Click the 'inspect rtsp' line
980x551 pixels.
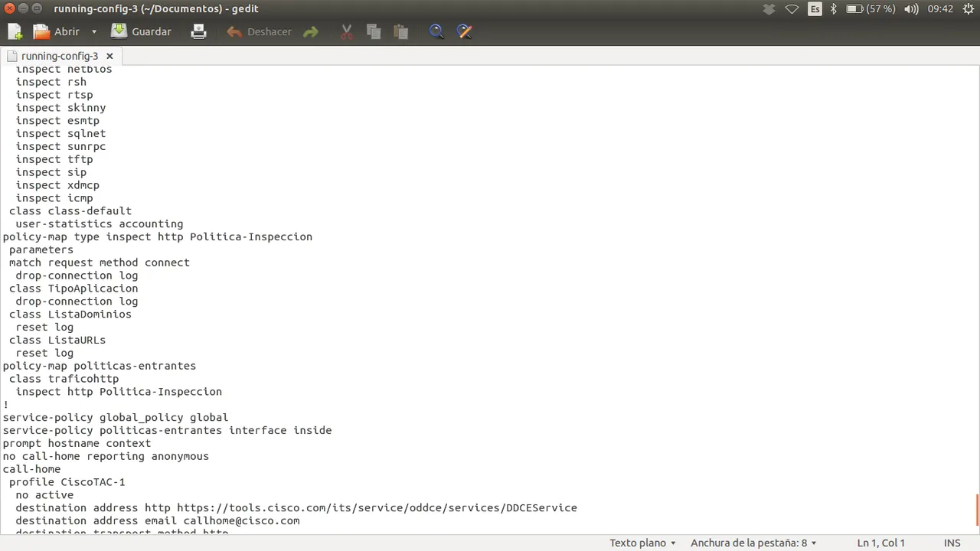54,95
